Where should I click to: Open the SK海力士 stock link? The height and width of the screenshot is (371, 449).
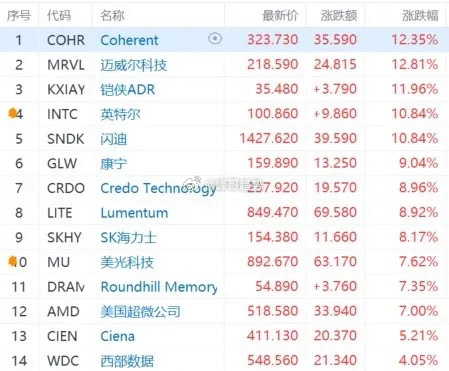[x=128, y=237]
